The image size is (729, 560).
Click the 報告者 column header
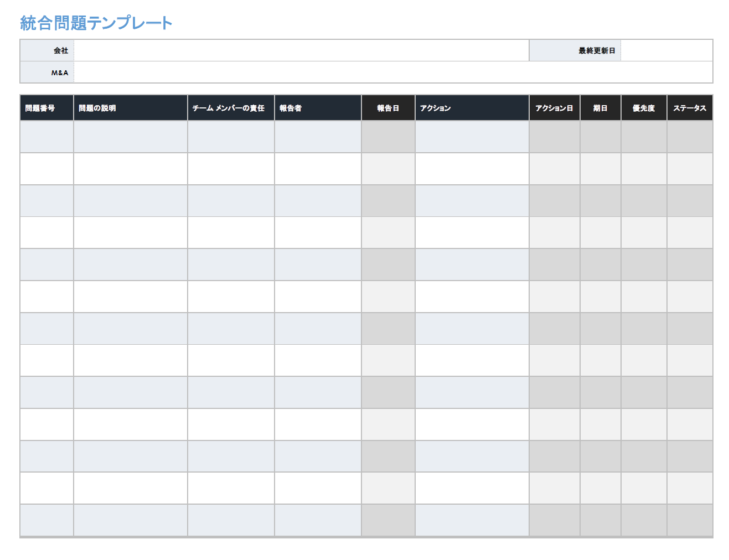318,108
